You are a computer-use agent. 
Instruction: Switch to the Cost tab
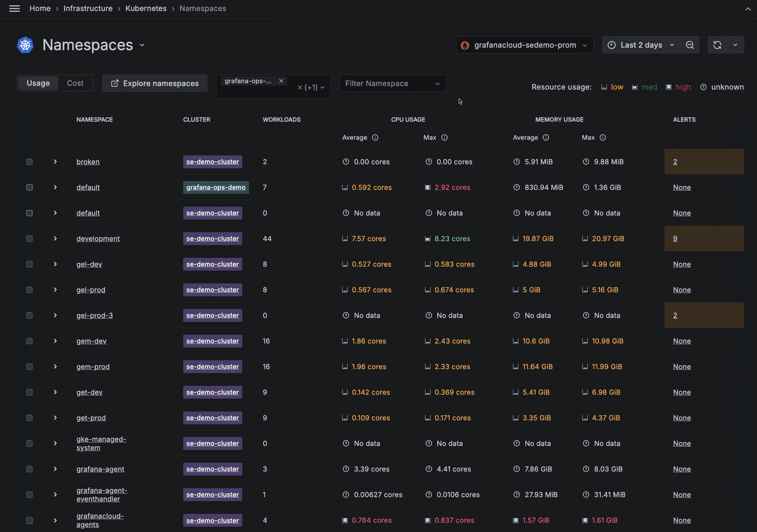75,83
